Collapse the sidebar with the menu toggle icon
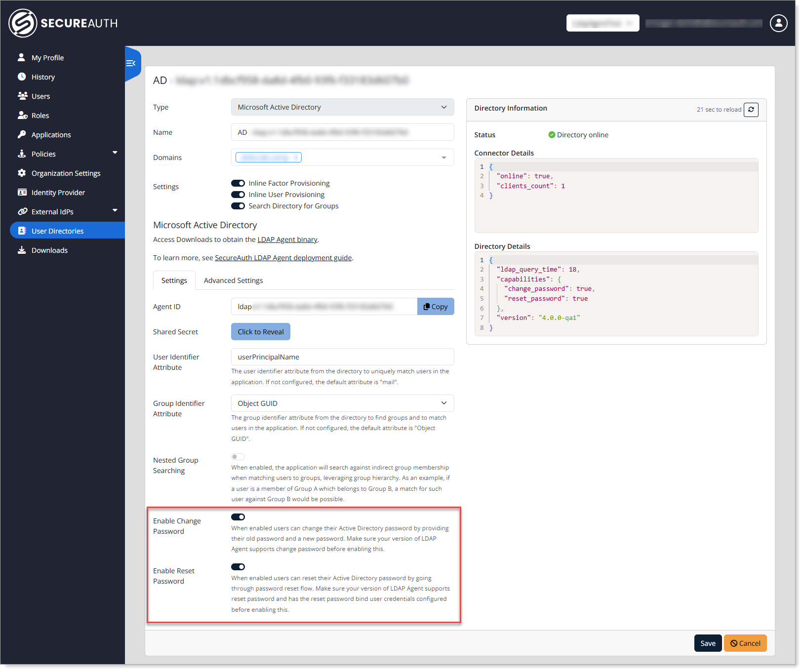Image resolution: width=803 pixels, height=672 pixels. click(131, 63)
